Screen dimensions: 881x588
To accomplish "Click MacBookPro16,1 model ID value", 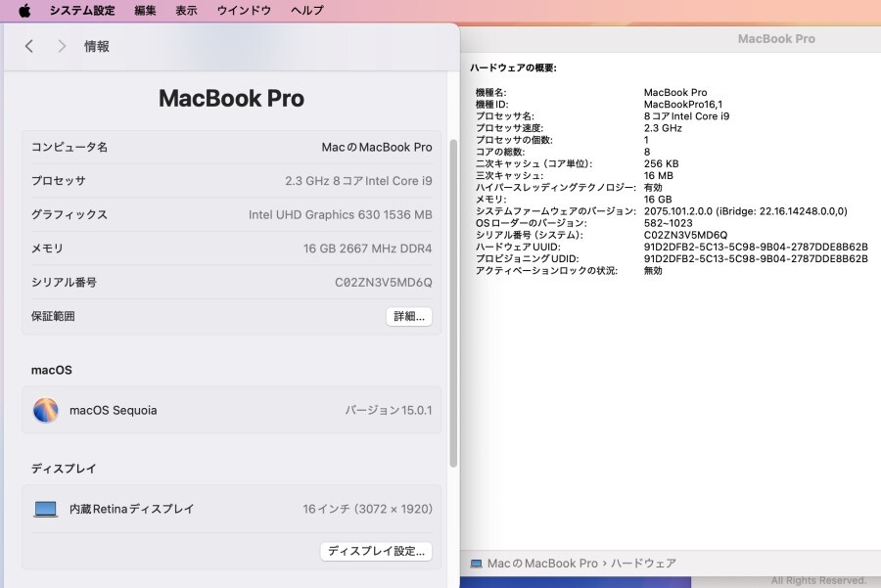I will [x=683, y=104].
